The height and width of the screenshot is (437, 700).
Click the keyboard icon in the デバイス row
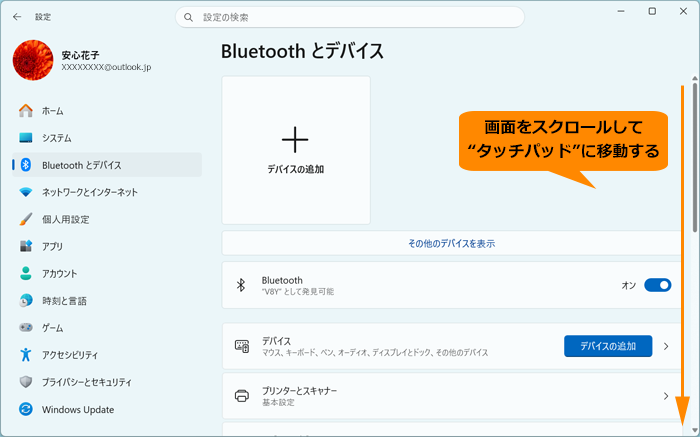click(x=242, y=346)
